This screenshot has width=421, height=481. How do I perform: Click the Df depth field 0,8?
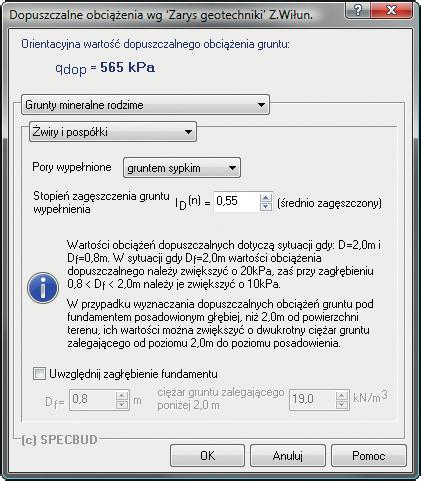(92, 400)
